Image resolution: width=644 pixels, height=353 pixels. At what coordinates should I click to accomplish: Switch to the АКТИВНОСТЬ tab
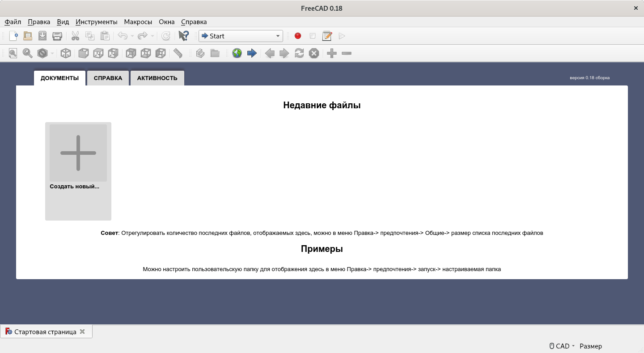(157, 78)
